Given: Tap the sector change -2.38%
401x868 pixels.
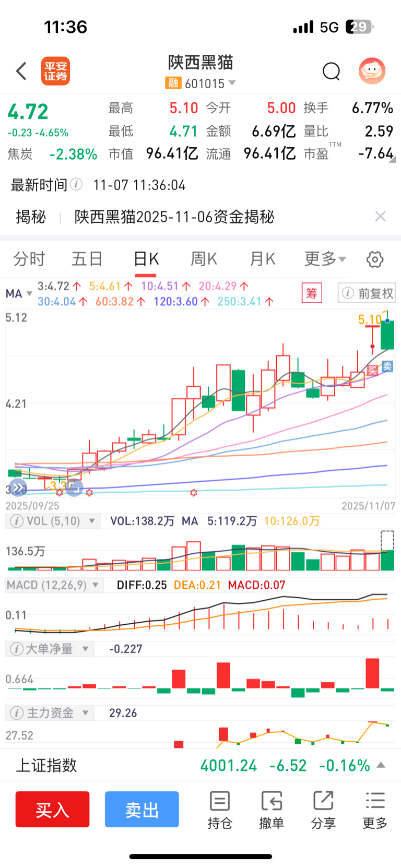Looking at the screenshot, I should (x=73, y=154).
